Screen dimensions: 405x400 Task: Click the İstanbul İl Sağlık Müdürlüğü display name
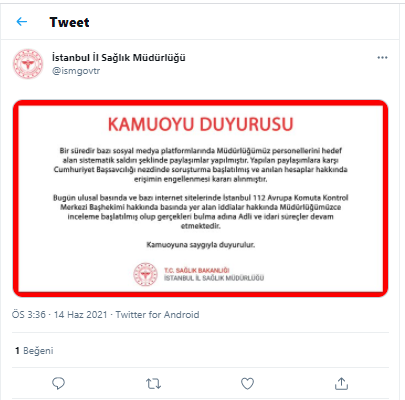pyautogui.click(x=118, y=58)
